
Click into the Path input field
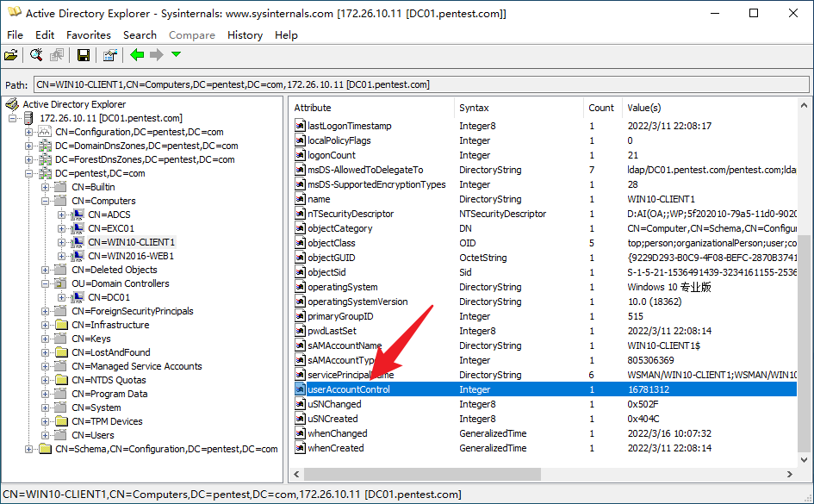coord(421,84)
